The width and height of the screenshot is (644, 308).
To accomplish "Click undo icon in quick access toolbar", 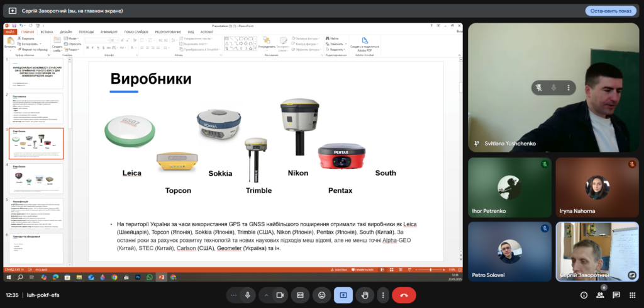I will click(x=21, y=25).
